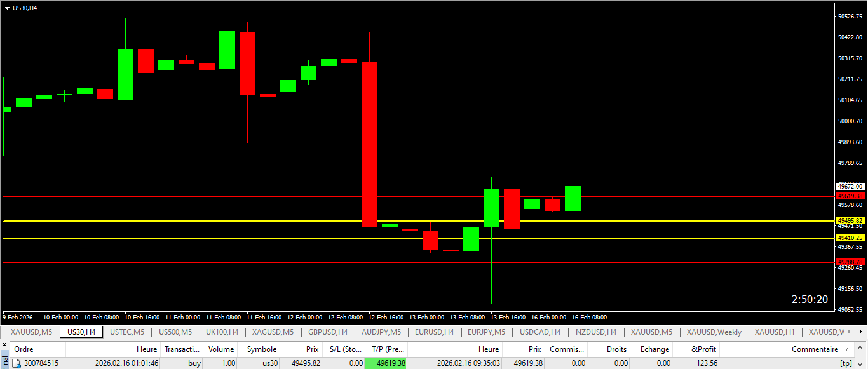Open the XAGUSD,M5 chart tab
The width and height of the screenshot is (868, 369).
273,332
